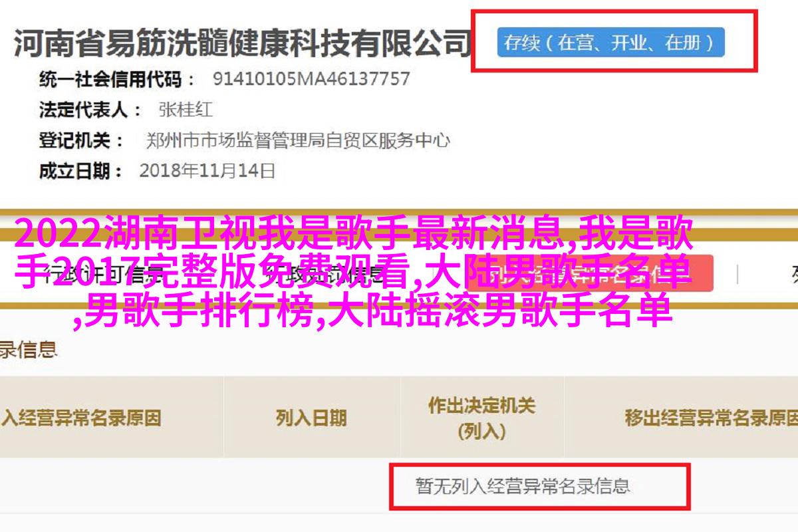This screenshot has width=798, height=532.
Task: Click the 作出决定机关(列入) column header
Action: pos(481,418)
